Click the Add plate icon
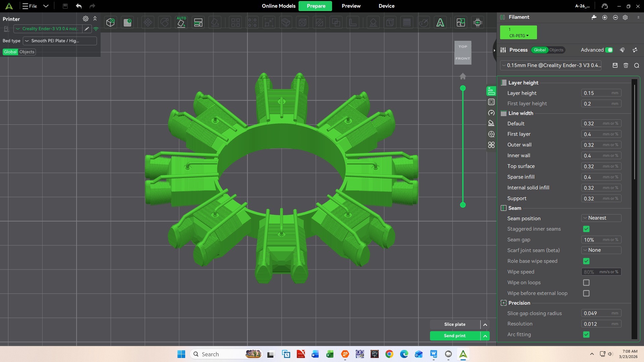Viewport: 644px width, 362px height. pos(127,22)
